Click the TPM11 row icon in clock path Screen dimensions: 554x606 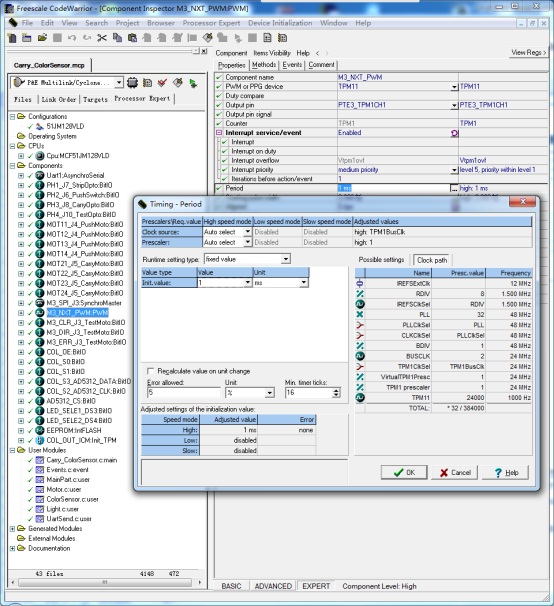(360, 397)
